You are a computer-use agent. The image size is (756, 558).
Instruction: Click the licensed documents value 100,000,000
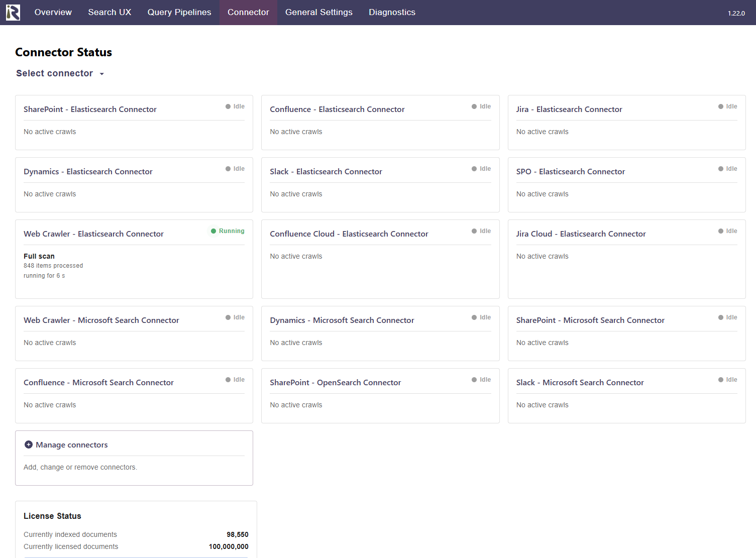tap(229, 546)
